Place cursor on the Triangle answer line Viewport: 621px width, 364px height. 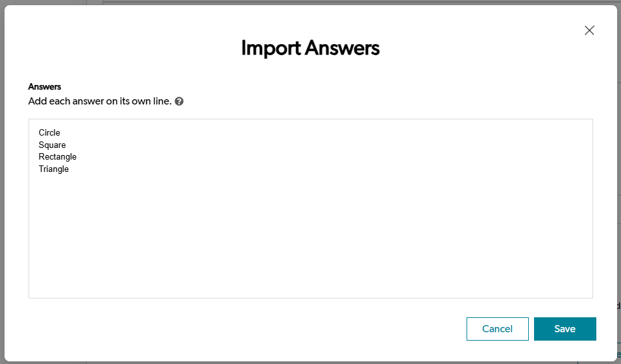pyautogui.click(x=54, y=169)
